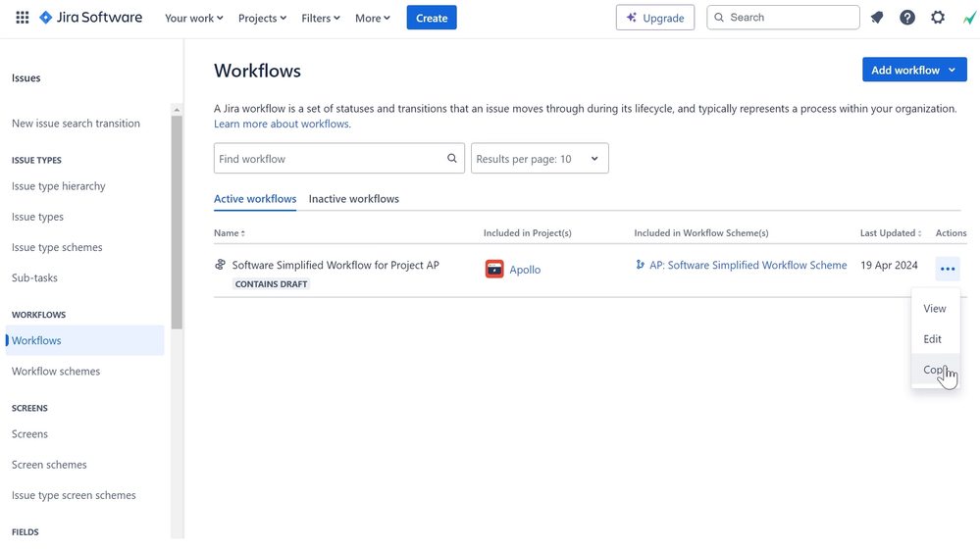Click the sidebar scrollbar thumb
Image resolution: width=980 pixels, height=551 pixels.
pos(177,222)
